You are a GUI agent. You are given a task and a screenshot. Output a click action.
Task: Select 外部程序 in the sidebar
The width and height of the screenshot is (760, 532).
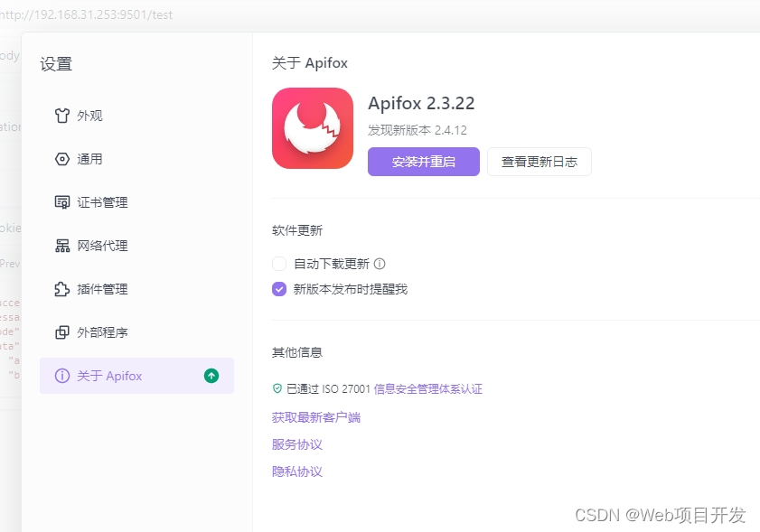136,332
